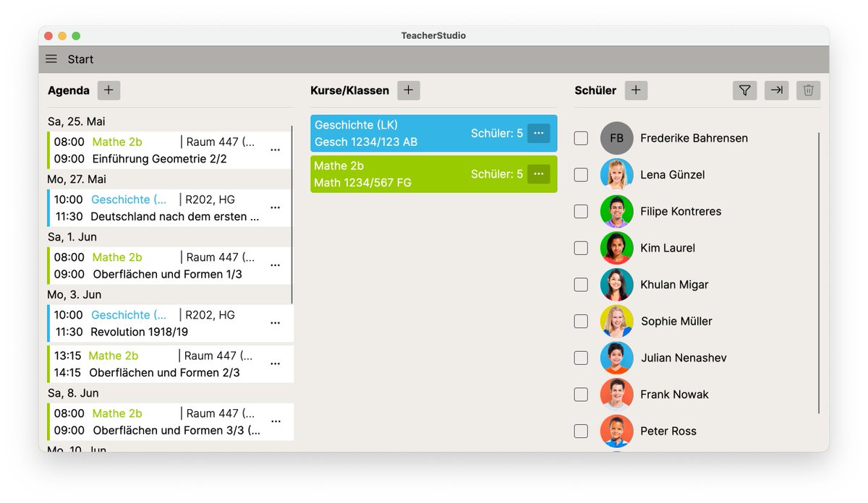This screenshot has height=503, width=868.
Task: Select the Einführung Geometrie 2/2 agenda entry
Action: click(x=171, y=150)
